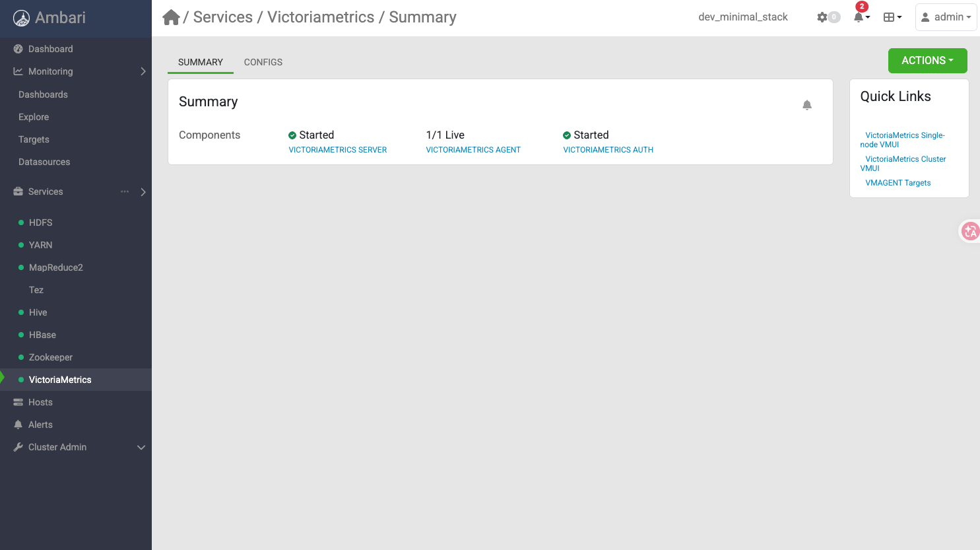Screen dimensions: 980x550
Task: Open the VICTORIAMETRICS SERVER component link
Action: coord(338,150)
